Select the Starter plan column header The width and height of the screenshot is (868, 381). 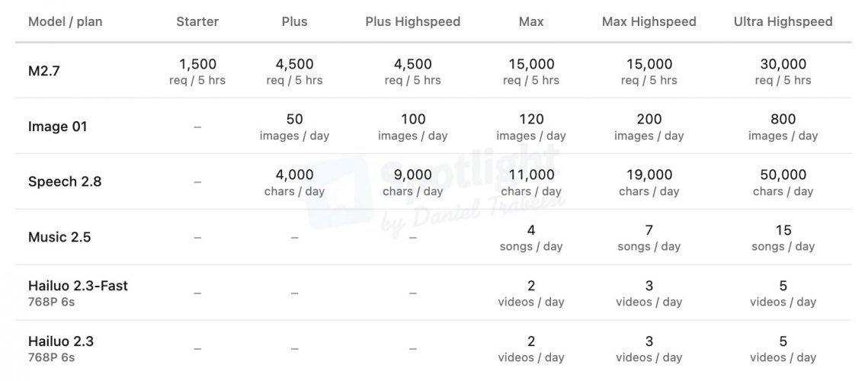(197, 21)
